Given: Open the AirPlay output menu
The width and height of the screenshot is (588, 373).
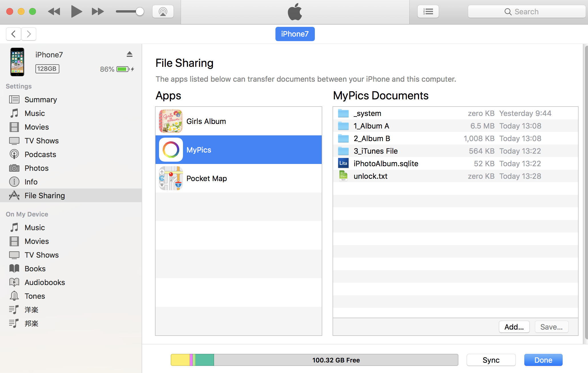Looking at the screenshot, I should (163, 12).
